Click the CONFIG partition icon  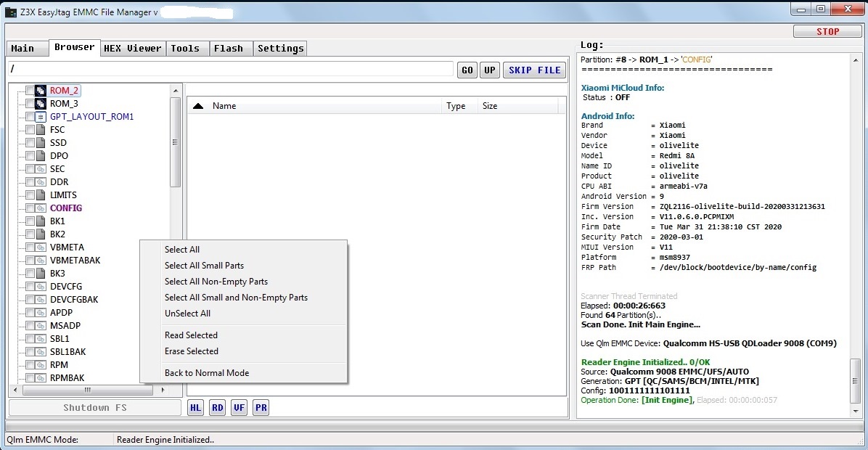[x=41, y=208]
